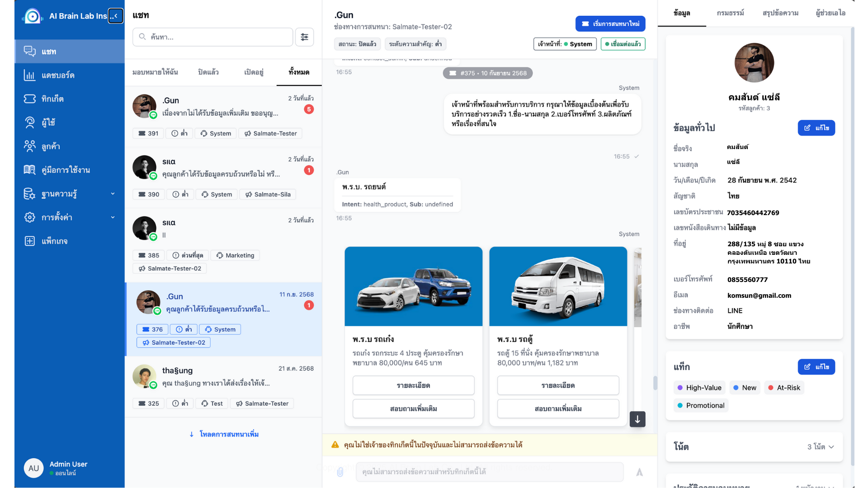Screen dimensions: 868x488
Task: Click the start new conversation button
Action: [x=610, y=23]
